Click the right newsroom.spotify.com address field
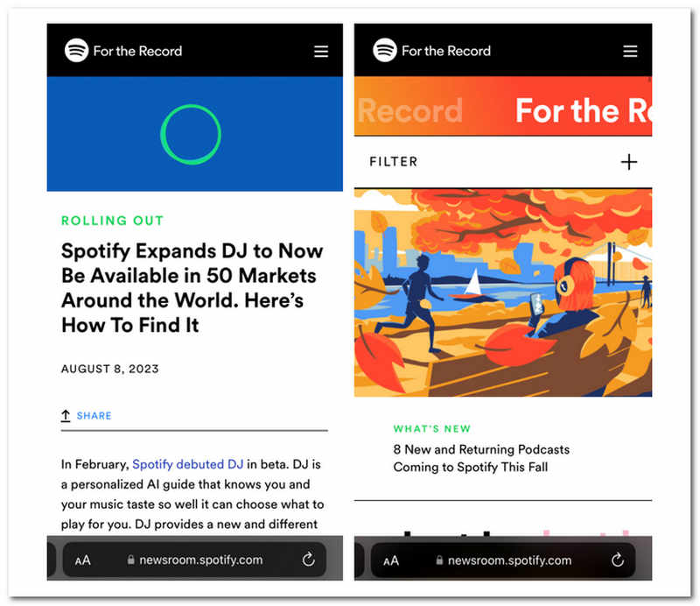Viewport: 700px width, 606px height. pos(503,560)
